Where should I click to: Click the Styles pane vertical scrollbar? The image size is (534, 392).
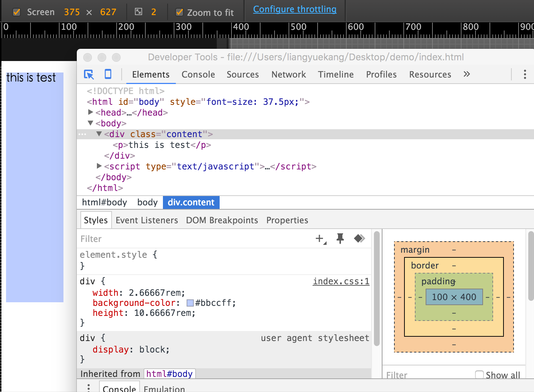(x=377, y=288)
